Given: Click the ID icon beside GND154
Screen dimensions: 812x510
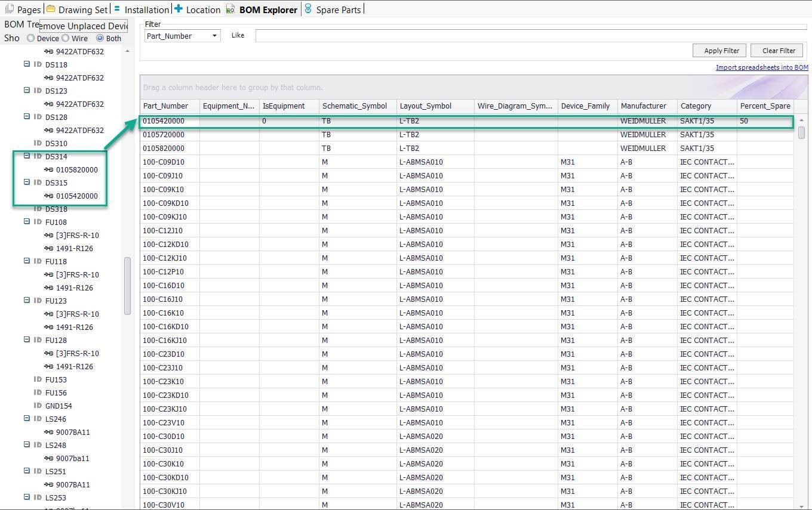Looking at the screenshot, I should 37,406.
